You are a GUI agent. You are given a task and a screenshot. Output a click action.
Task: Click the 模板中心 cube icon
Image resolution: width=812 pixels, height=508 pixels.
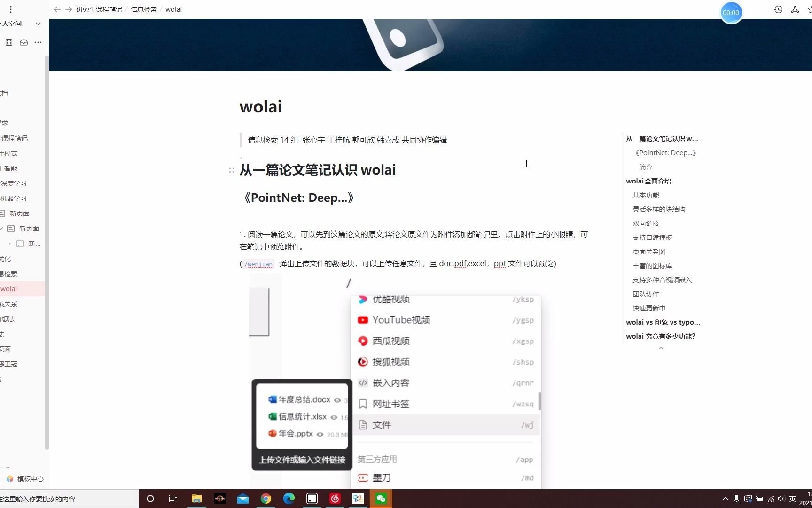[x=10, y=479]
